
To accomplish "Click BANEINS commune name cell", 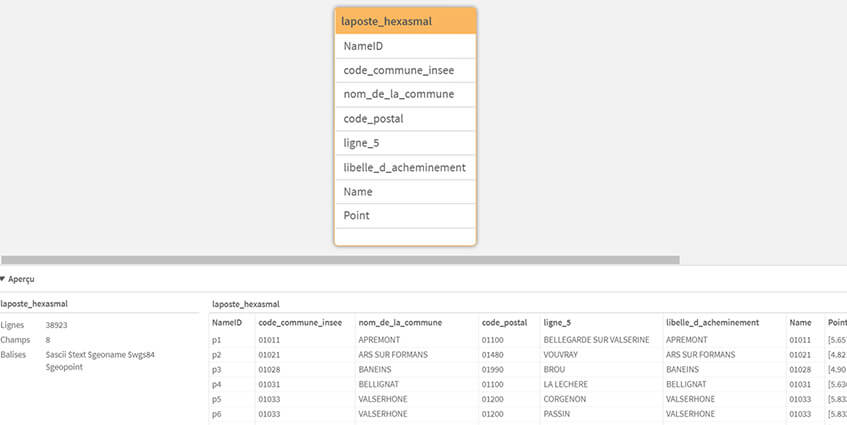I will coord(374,369).
